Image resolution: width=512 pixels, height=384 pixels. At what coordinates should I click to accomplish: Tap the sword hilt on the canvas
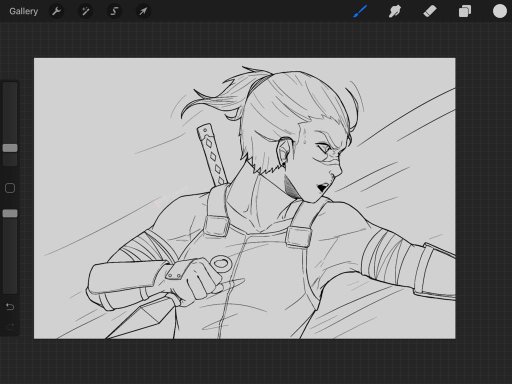coord(213,154)
